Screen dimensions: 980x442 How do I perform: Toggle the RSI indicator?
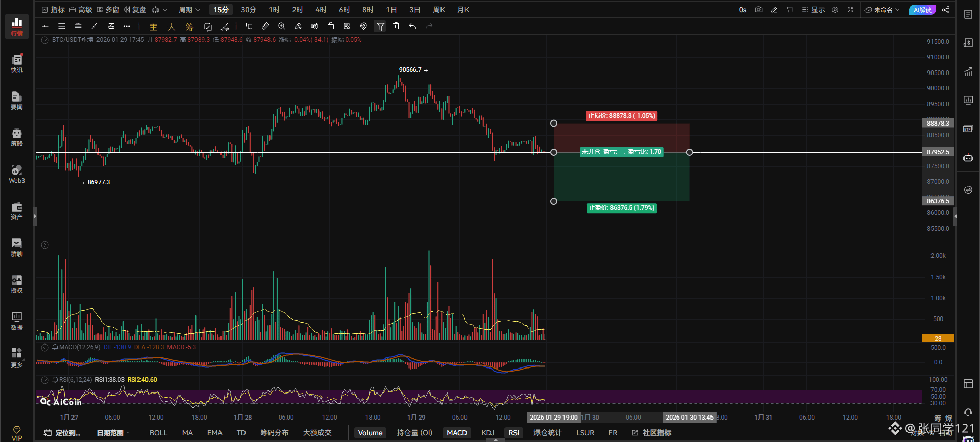click(513, 433)
